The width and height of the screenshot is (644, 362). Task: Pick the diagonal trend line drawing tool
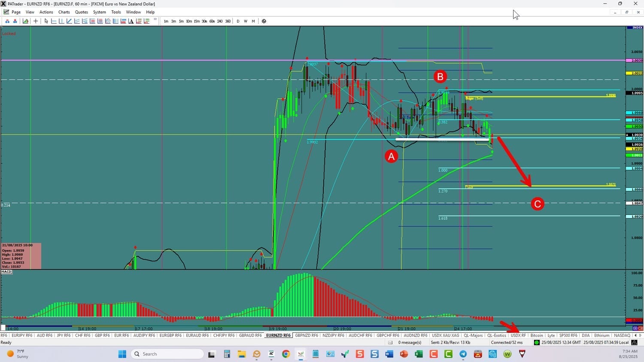click(x=69, y=21)
